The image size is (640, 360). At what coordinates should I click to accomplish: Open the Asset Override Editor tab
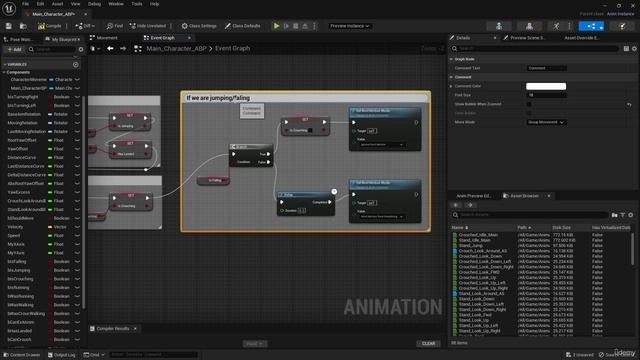(x=581, y=38)
